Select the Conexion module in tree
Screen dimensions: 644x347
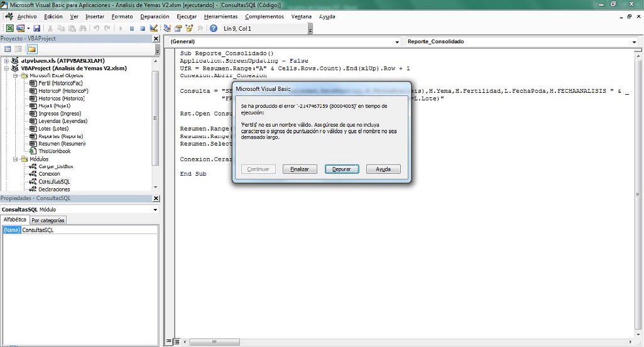tap(49, 174)
